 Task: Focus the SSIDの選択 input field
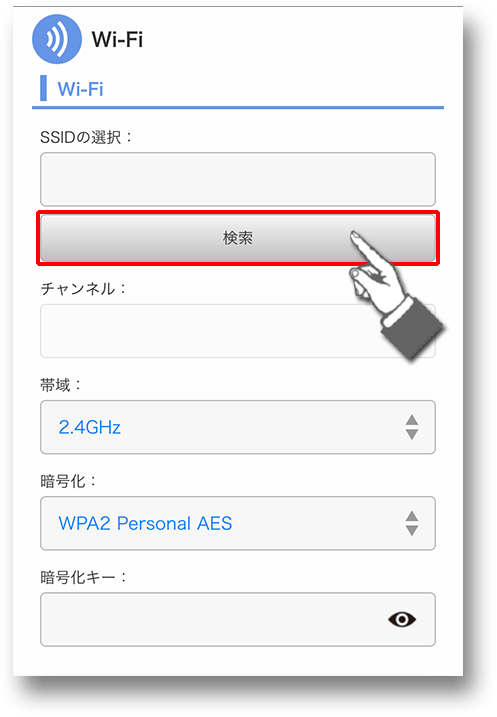238,179
